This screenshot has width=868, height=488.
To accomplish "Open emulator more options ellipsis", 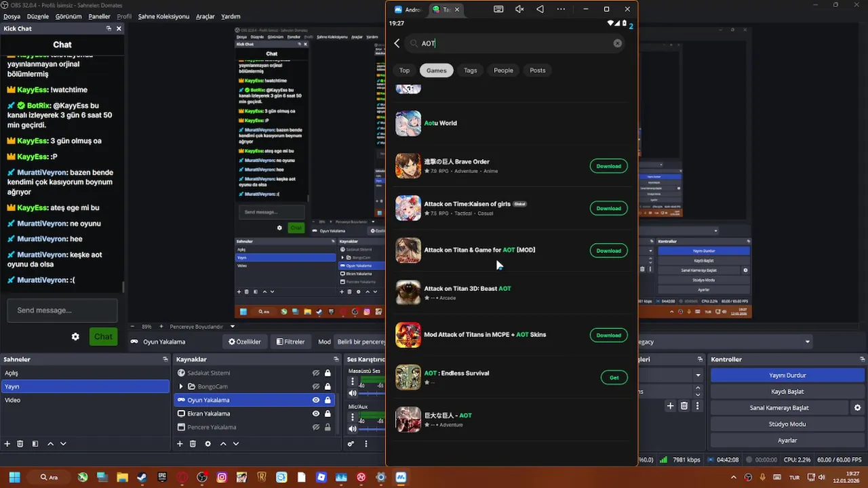I will tap(561, 9).
